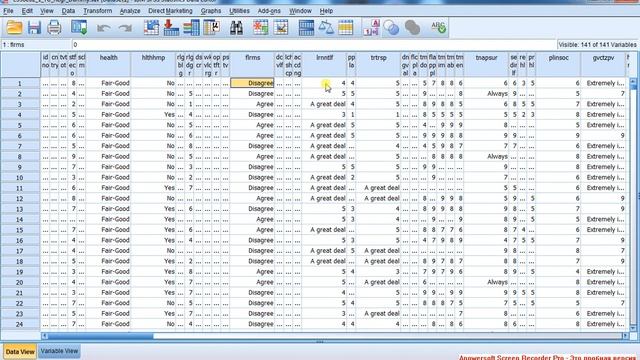This screenshot has width=640, height=360.
Task: Open the Analyze menu
Action: point(130,11)
